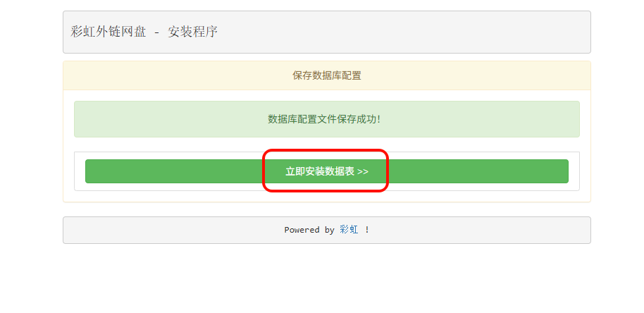Select the 彩虹外链网盘 title text
The height and width of the screenshot is (313, 644).
(108, 32)
